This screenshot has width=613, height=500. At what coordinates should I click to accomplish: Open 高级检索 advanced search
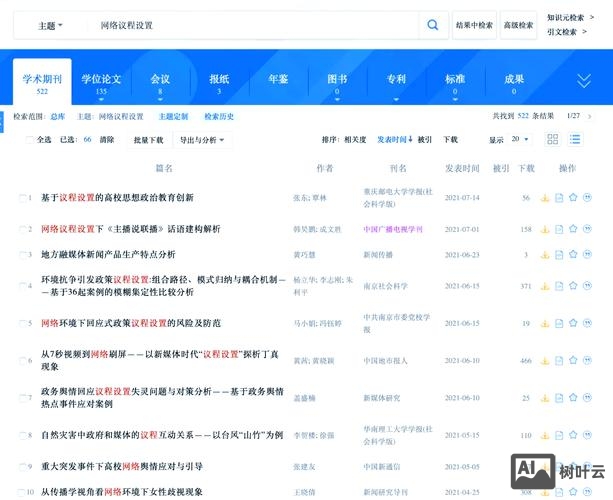pos(518,25)
